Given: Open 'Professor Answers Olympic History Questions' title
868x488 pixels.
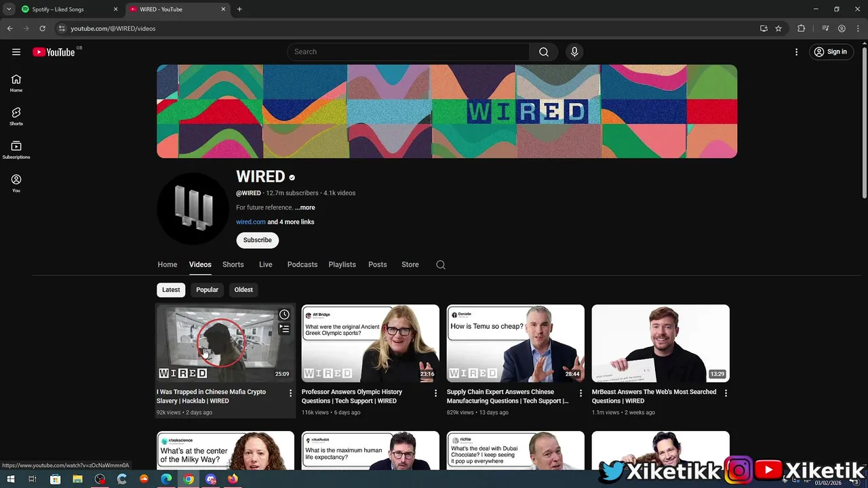Looking at the screenshot, I should pyautogui.click(x=352, y=396).
